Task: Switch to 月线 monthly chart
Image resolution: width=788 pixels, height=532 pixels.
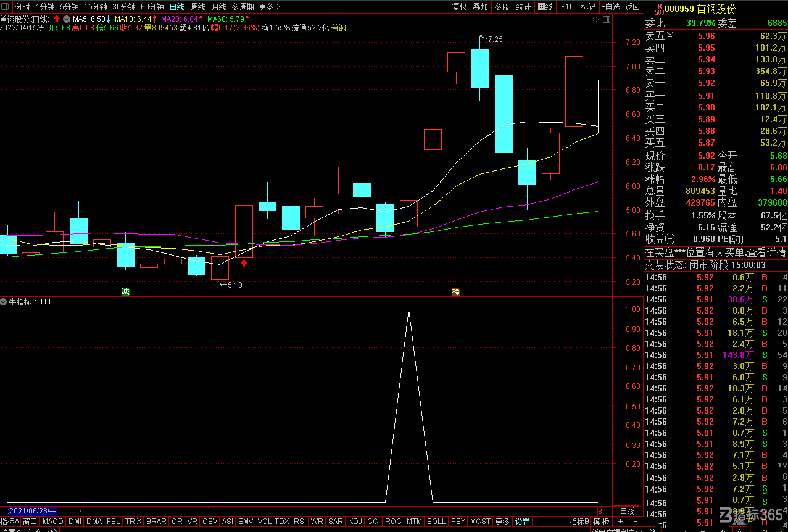Action: (x=218, y=7)
